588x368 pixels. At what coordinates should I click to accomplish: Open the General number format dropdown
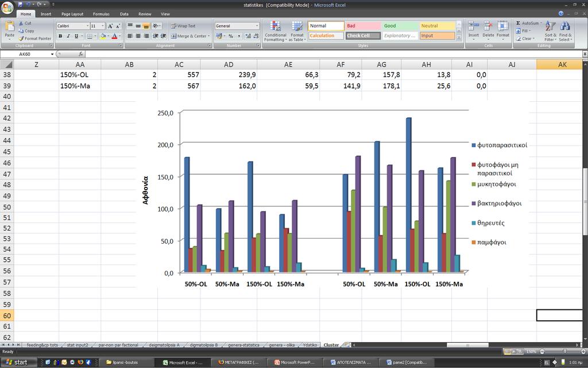point(257,26)
